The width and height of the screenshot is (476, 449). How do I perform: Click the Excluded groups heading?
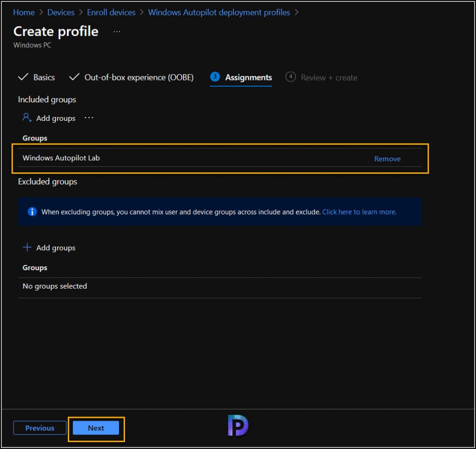pyautogui.click(x=47, y=182)
